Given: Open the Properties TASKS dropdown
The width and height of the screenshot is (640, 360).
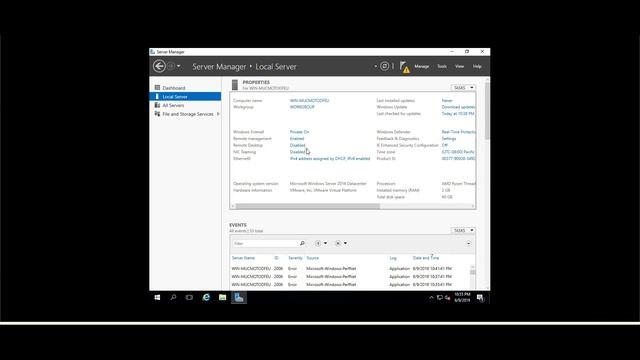Looking at the screenshot, I should click(463, 88).
